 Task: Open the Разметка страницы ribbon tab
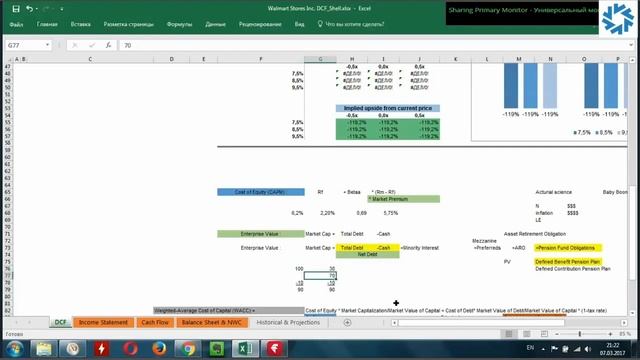pos(129,24)
